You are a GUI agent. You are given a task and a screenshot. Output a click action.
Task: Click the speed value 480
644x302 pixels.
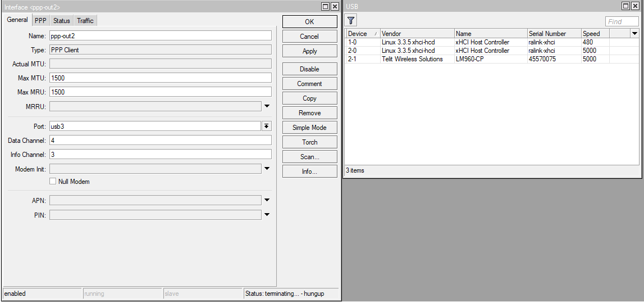coord(588,42)
